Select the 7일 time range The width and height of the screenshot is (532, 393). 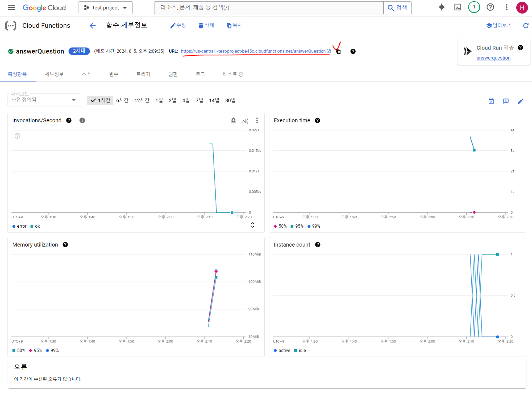point(199,100)
